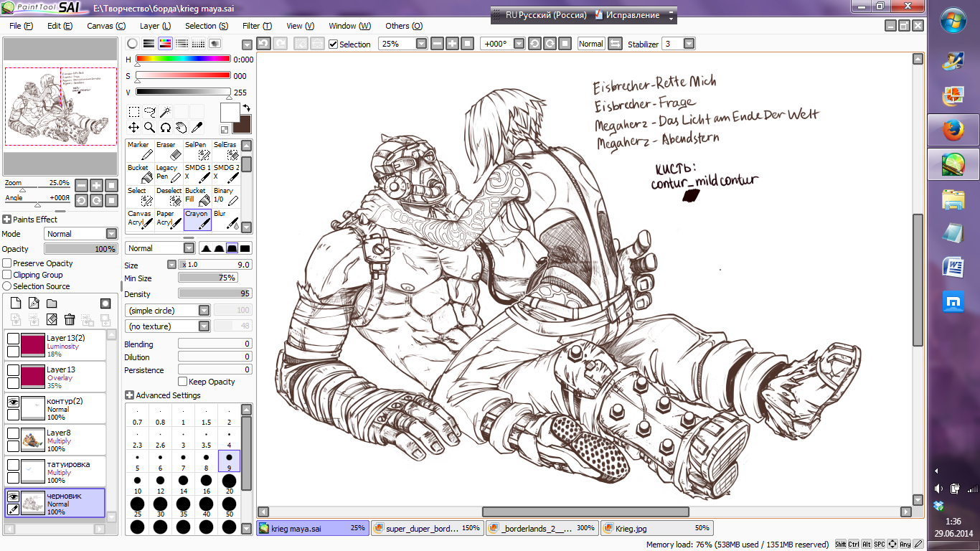Screen dimensions: 980x551
Task: Pick the move layer tool
Action: [134, 127]
